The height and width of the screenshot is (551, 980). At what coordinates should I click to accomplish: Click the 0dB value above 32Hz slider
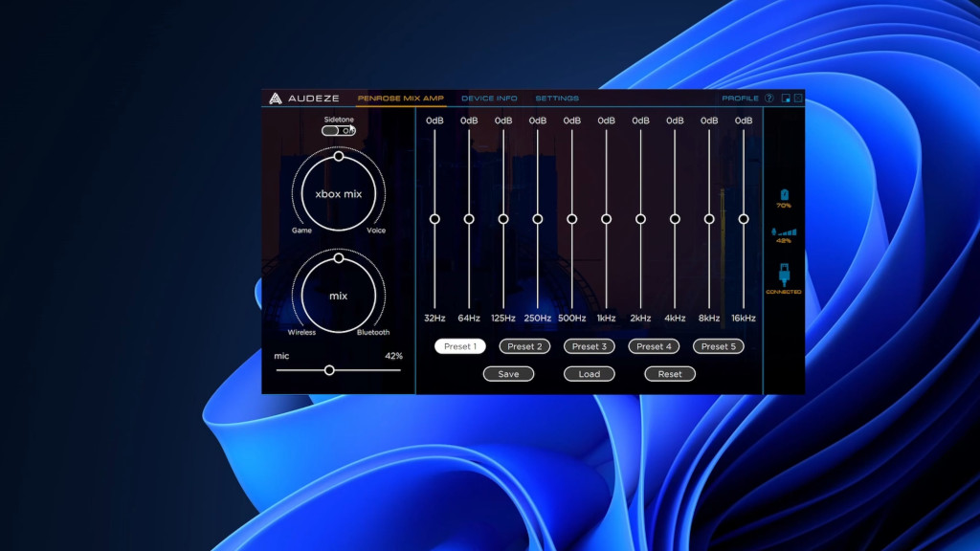(x=434, y=121)
